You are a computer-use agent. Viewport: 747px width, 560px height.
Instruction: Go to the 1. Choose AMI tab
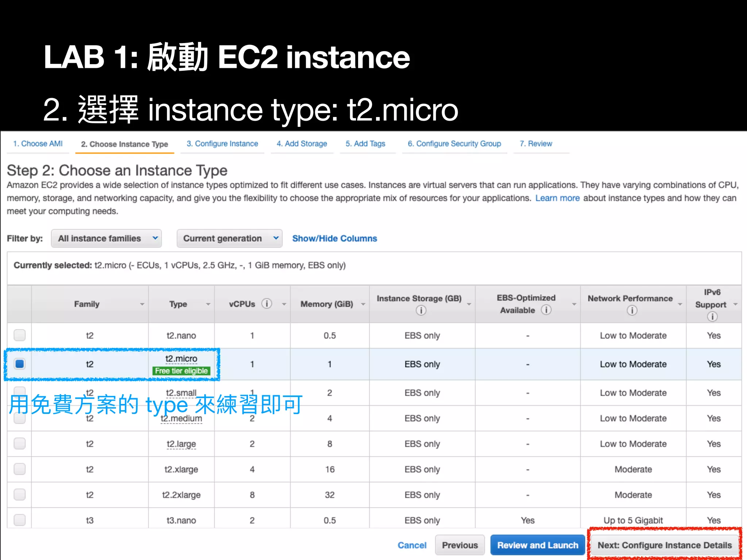(38, 144)
